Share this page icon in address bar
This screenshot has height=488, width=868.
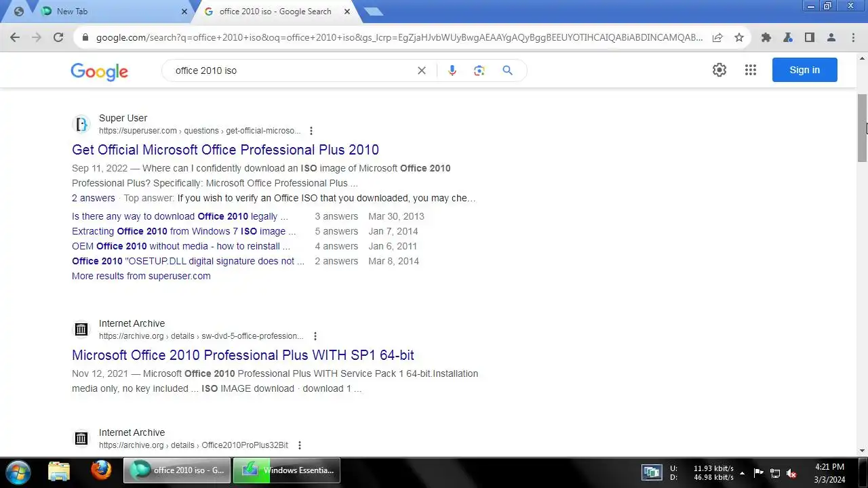click(717, 37)
